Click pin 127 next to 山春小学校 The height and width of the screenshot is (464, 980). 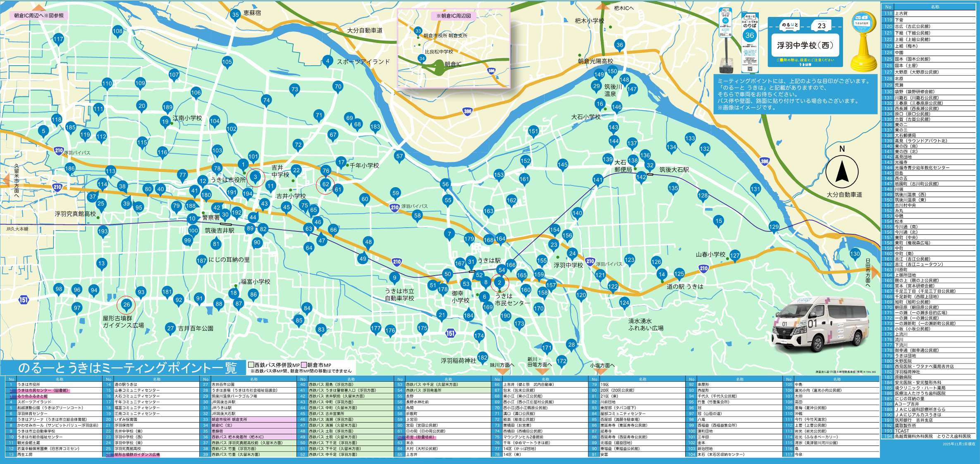coord(734,255)
